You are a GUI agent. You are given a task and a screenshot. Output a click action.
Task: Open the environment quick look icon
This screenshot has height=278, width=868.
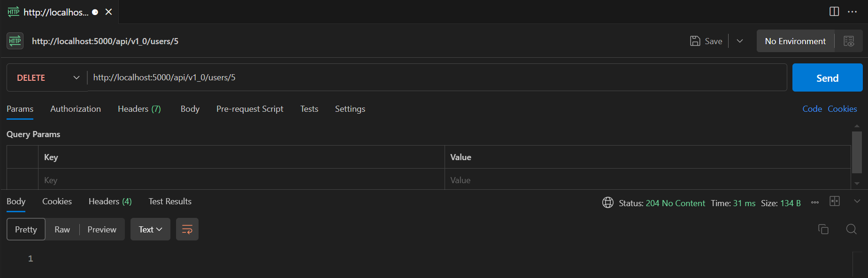point(849,41)
